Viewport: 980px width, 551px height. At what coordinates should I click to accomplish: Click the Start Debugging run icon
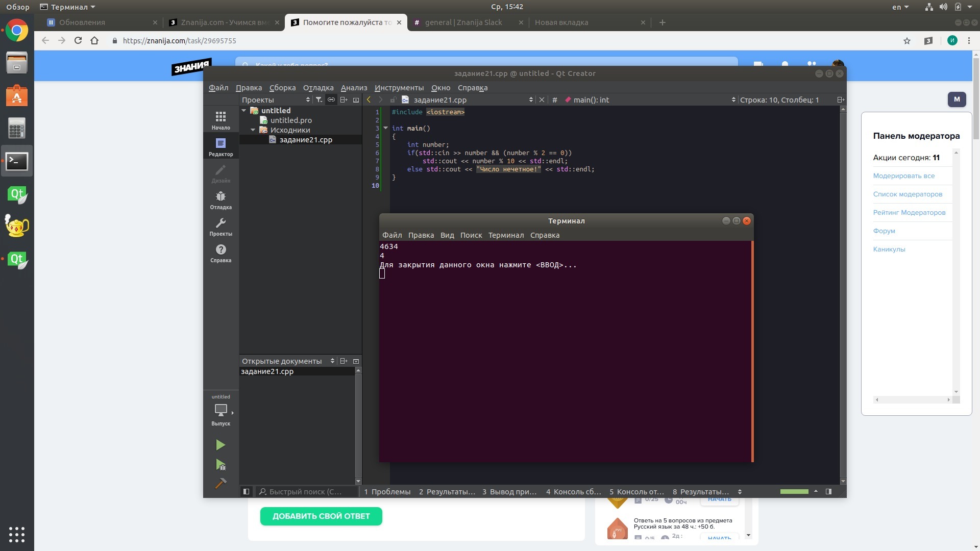(220, 465)
